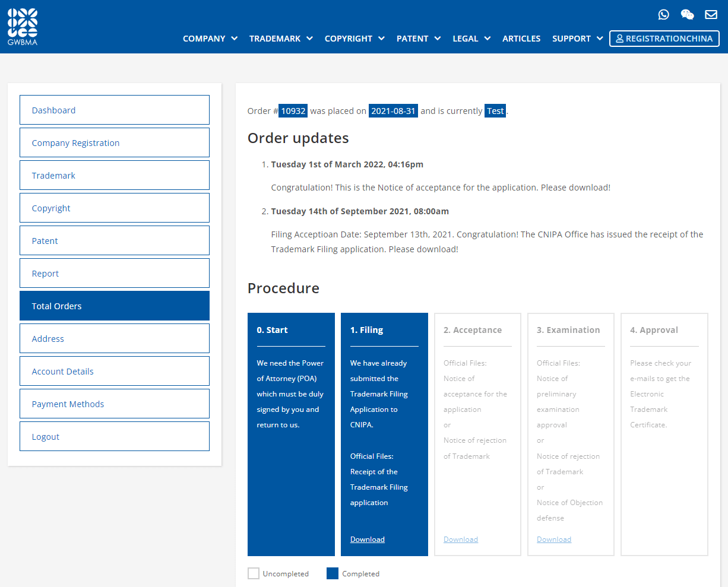This screenshot has width=728, height=587.
Task: Open Payment Methods in the sidebar
Action: [x=115, y=404]
